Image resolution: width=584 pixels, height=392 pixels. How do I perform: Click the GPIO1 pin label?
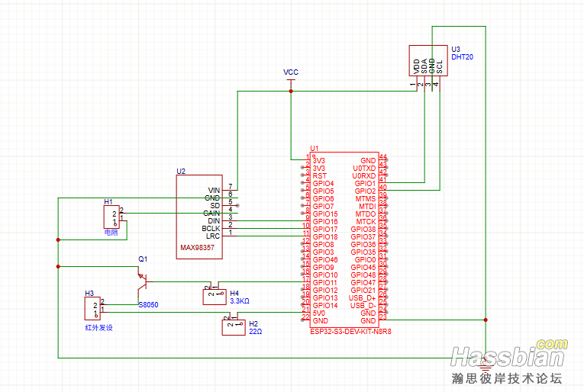(x=365, y=183)
